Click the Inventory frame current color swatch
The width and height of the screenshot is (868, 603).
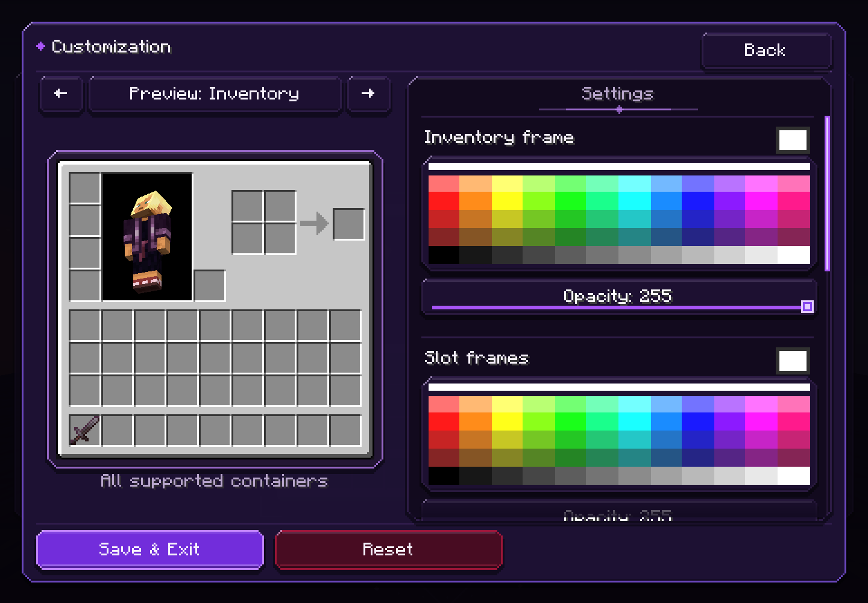pos(793,140)
